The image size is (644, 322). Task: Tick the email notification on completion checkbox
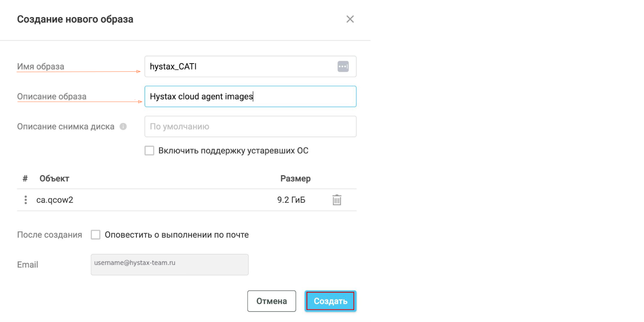(96, 235)
